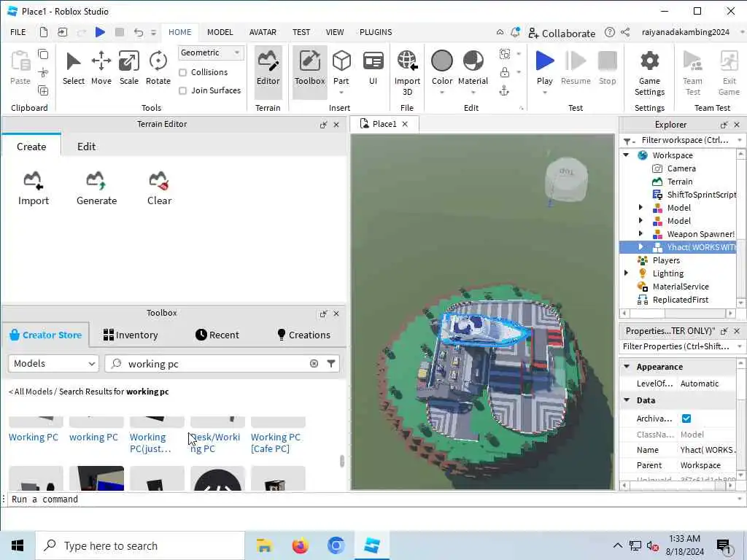Viewport: 747px width, 560px height.
Task: Click the Cut scissors icon
Action: point(43,72)
